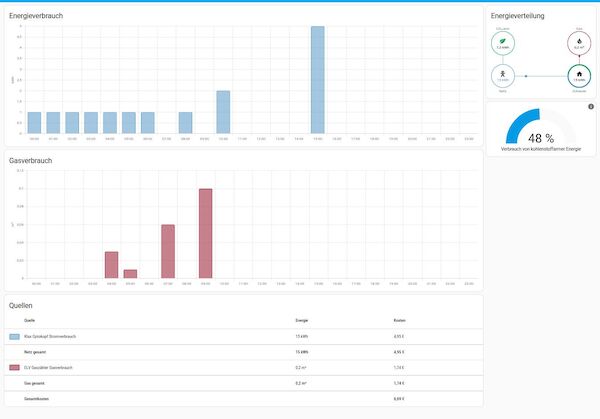Click the grid power tower icon (Netz)
Viewport: 600px width, 419px height.
(x=502, y=74)
